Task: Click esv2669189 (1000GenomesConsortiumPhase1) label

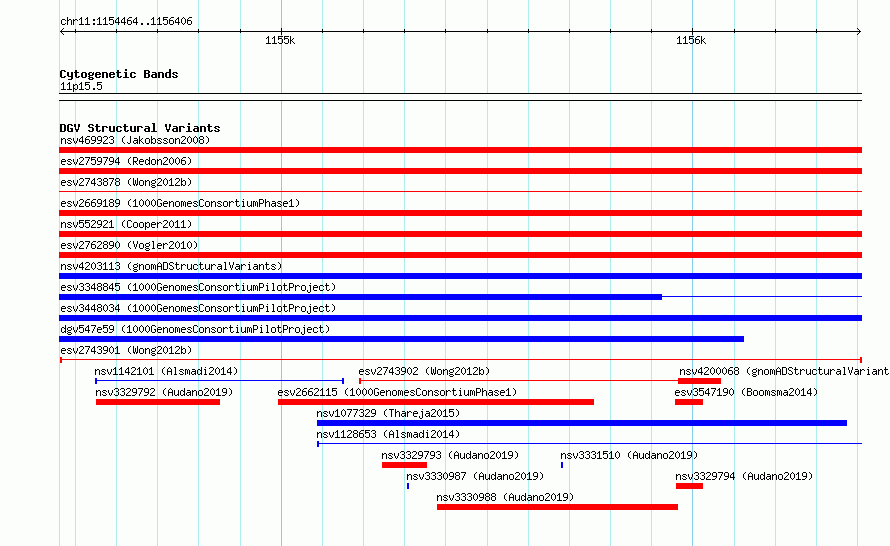Action: 180,203
